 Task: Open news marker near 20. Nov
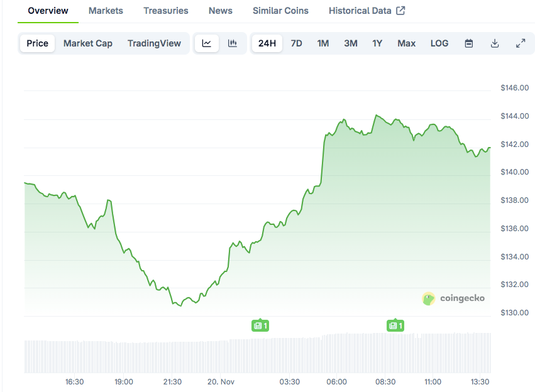[x=260, y=325]
